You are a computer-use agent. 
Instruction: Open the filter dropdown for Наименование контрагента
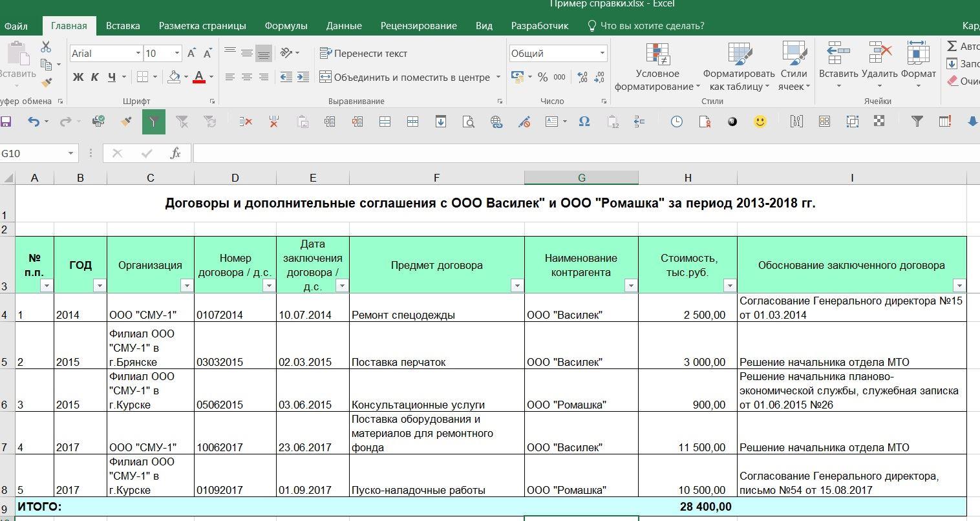(631, 285)
